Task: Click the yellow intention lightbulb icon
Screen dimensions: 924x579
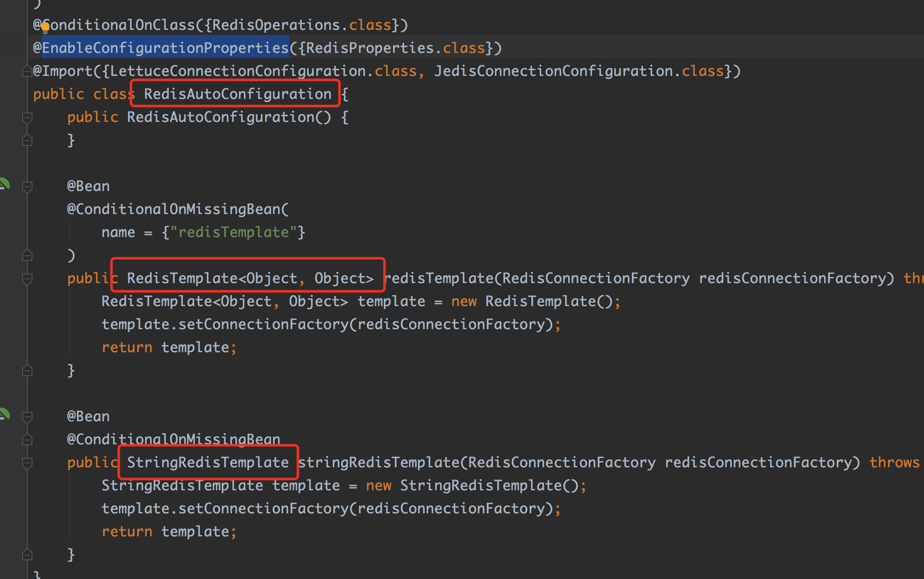Action: 45,28
